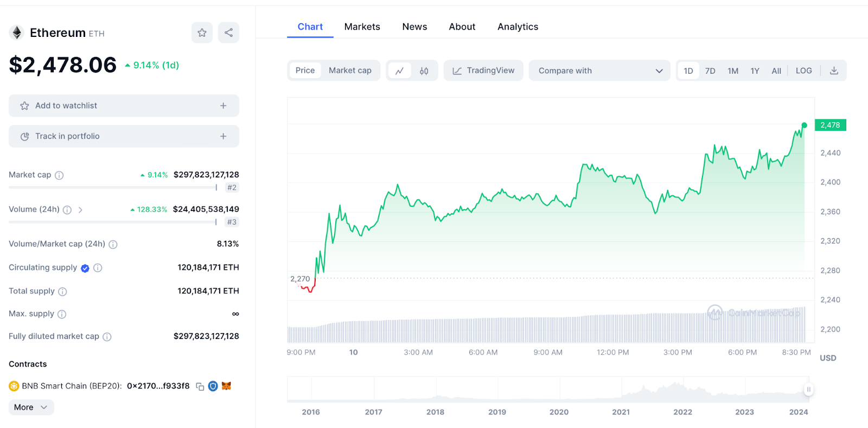This screenshot has height=428, width=868.
Task: Click the Contracts heading
Action: pos(28,364)
